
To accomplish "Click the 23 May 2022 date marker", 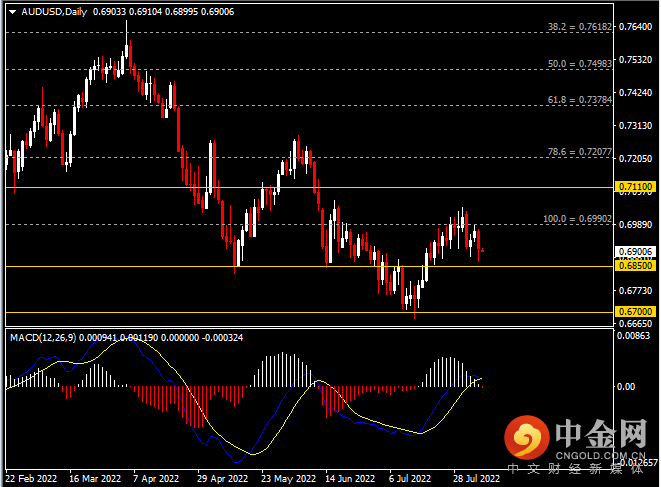I will click(288, 479).
